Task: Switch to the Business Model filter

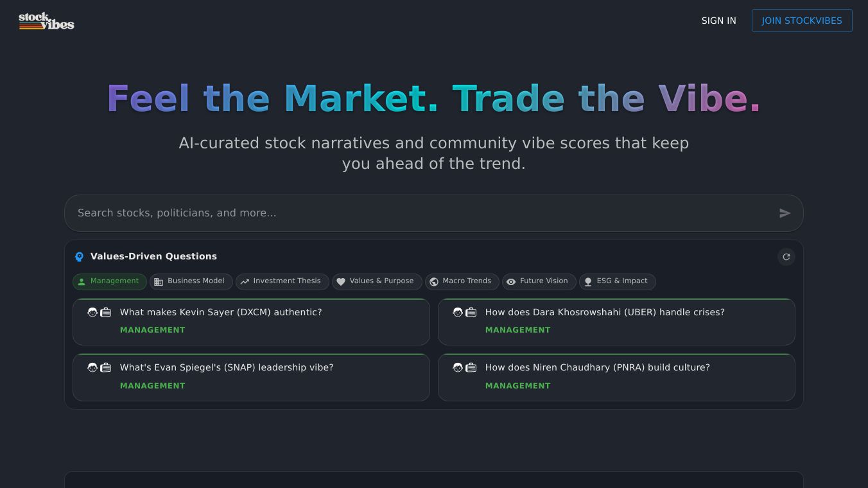Action: click(191, 281)
